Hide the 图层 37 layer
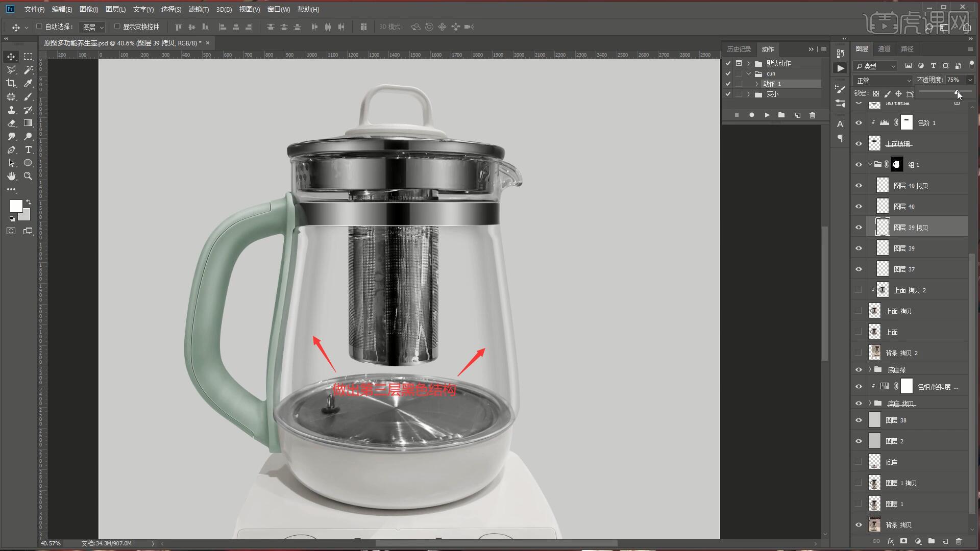This screenshot has width=980, height=551. click(859, 269)
